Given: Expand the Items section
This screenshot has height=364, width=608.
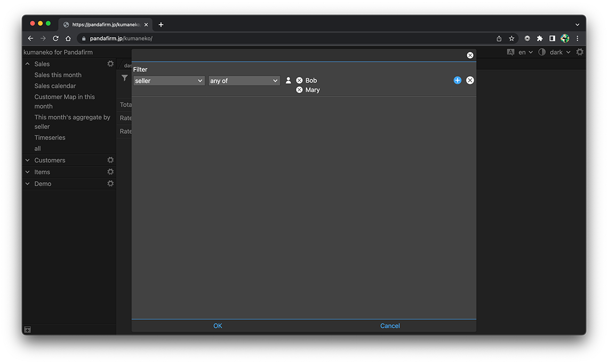Looking at the screenshot, I should point(28,172).
